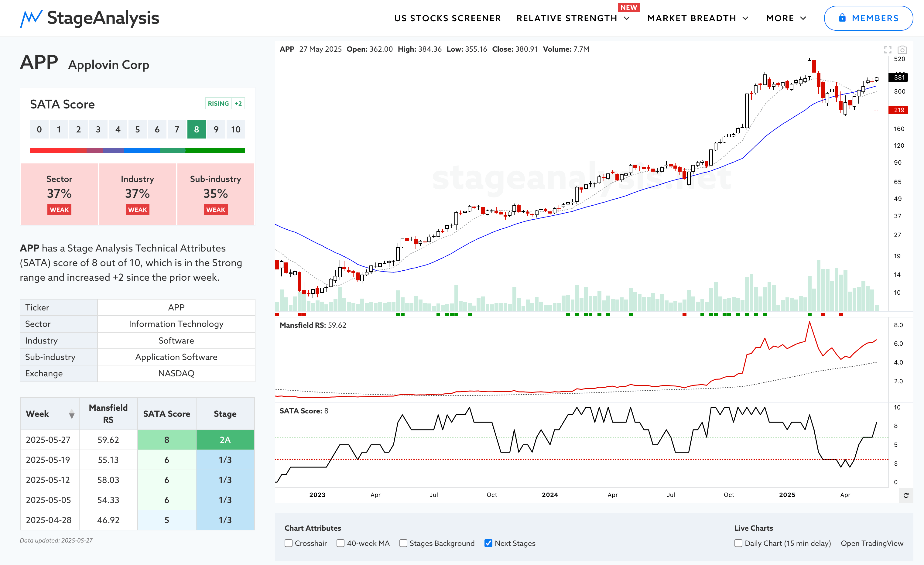Screen dimensions: 924x565
Task: Select SATA score box 0
Action: coord(39,129)
